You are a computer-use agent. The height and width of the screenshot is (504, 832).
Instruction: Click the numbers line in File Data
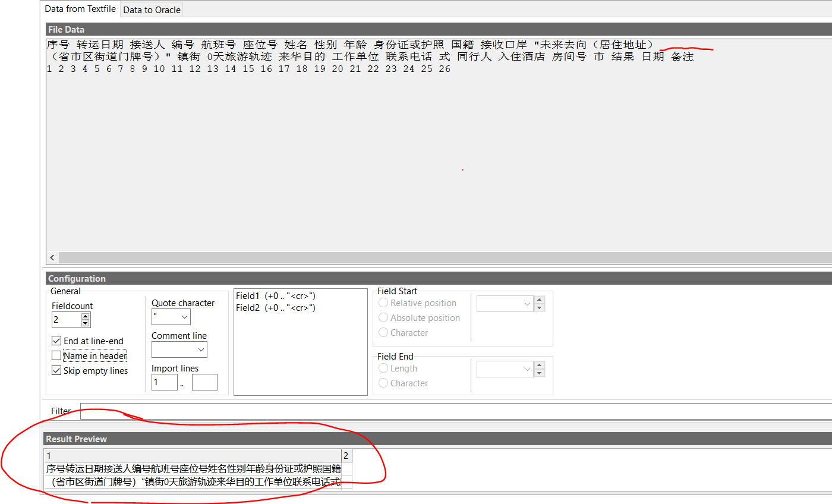[x=248, y=69]
